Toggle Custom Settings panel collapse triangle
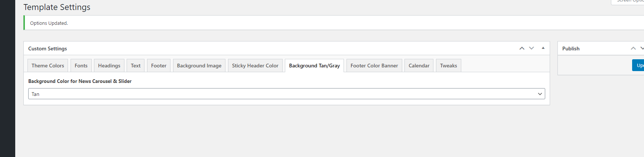This screenshot has width=644, height=157. [x=543, y=48]
